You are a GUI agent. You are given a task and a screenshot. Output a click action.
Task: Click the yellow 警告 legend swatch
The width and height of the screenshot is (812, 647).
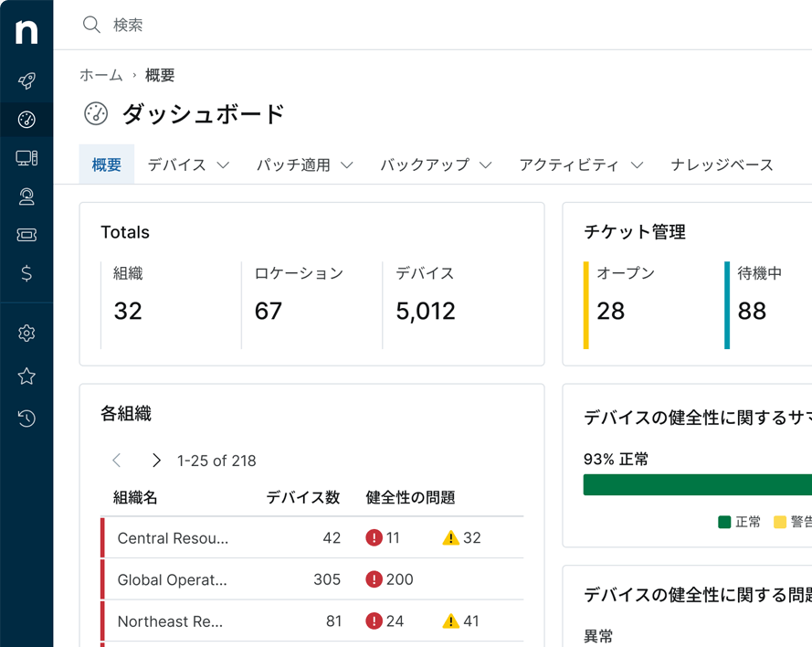pos(780,522)
